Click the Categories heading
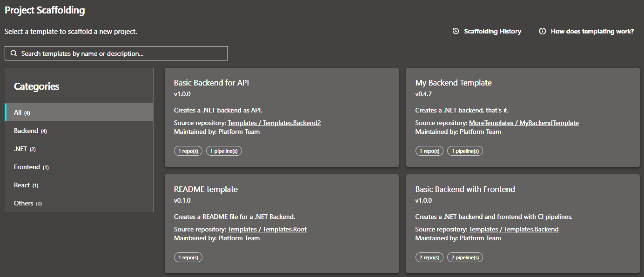This screenshot has height=277, width=644. point(37,86)
